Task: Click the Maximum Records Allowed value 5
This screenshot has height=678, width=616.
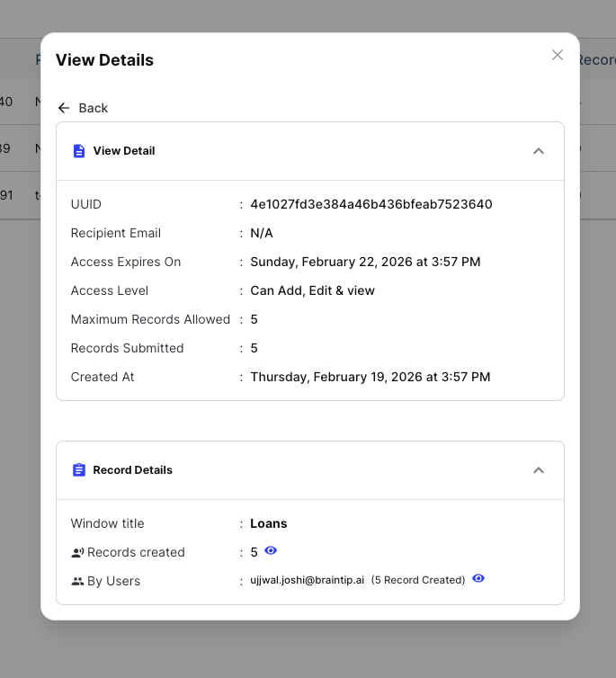Action: coord(254,319)
